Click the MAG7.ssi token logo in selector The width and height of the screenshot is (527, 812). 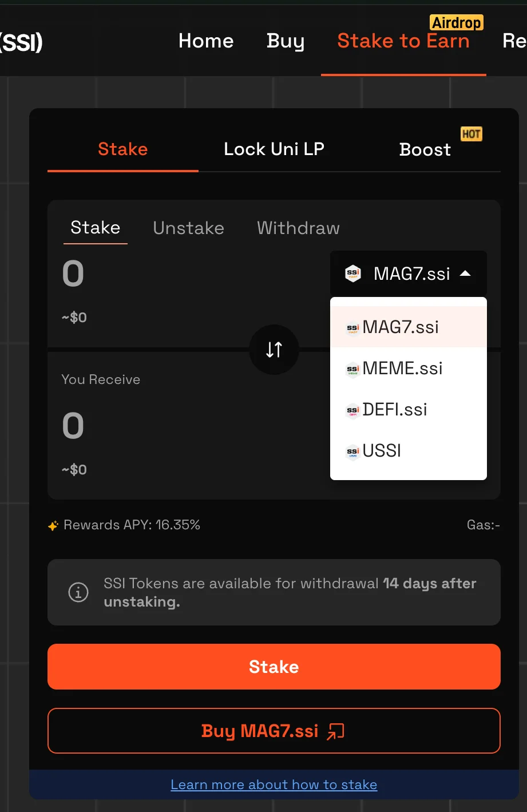pos(353,274)
